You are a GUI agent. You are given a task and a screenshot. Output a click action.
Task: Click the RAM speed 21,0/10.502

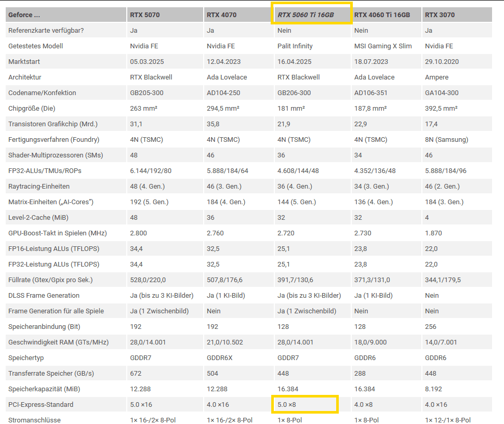coord(224,342)
